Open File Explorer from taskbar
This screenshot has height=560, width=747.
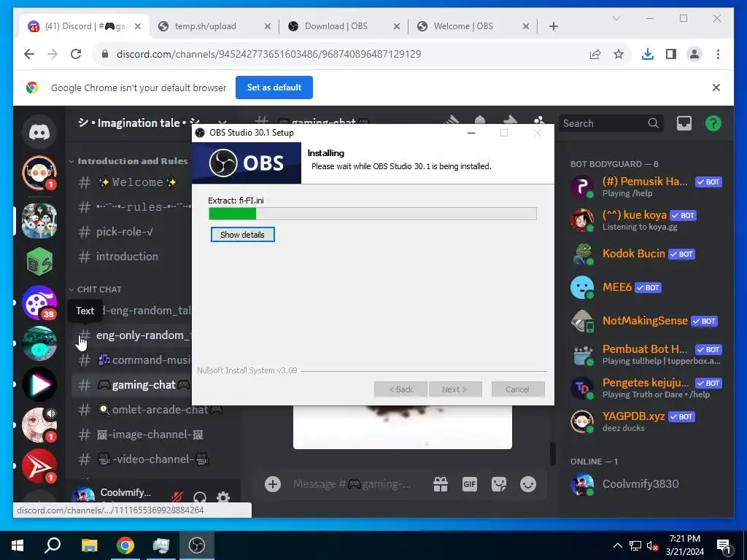pyautogui.click(x=89, y=545)
